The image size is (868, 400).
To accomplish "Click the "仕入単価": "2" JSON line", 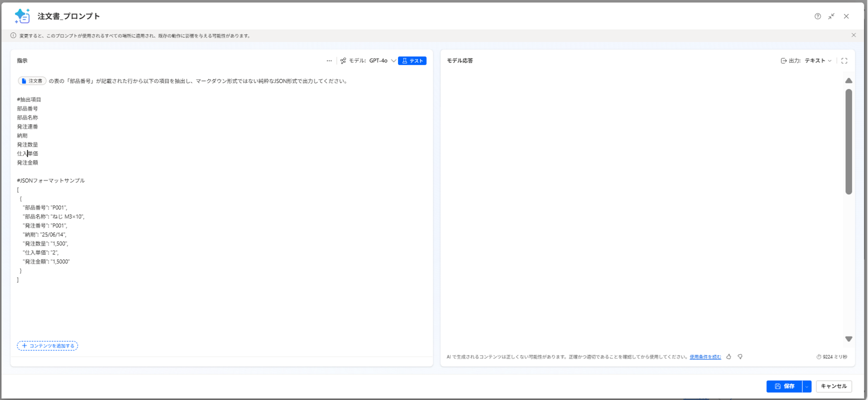I will click(41, 253).
